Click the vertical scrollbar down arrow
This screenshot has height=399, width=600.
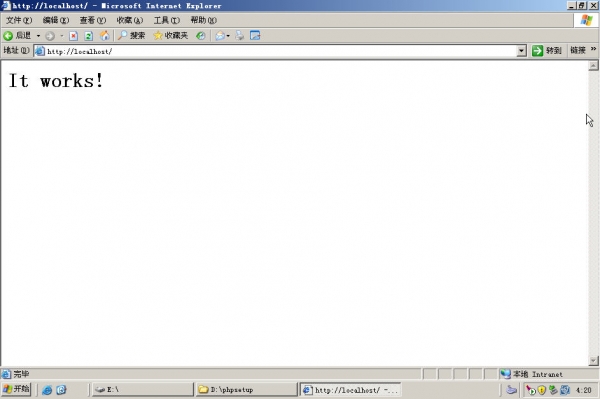pyautogui.click(x=593, y=361)
